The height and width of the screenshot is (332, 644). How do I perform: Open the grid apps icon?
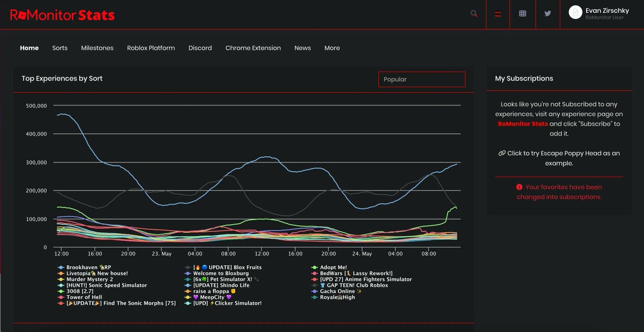tap(522, 13)
